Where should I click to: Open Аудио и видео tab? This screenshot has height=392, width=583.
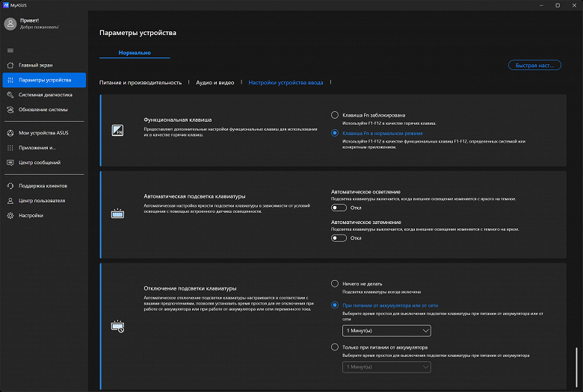[x=215, y=83]
